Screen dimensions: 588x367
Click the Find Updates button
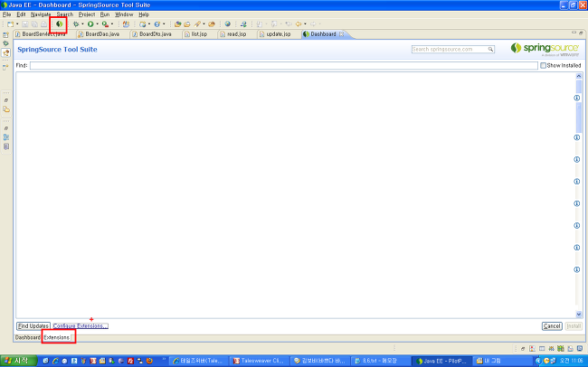(33, 326)
